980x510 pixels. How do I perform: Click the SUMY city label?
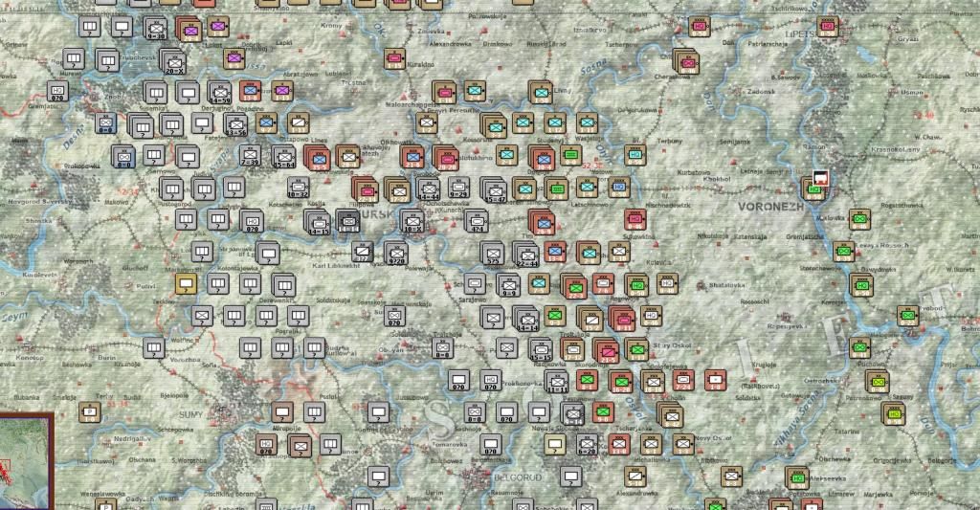190,414
